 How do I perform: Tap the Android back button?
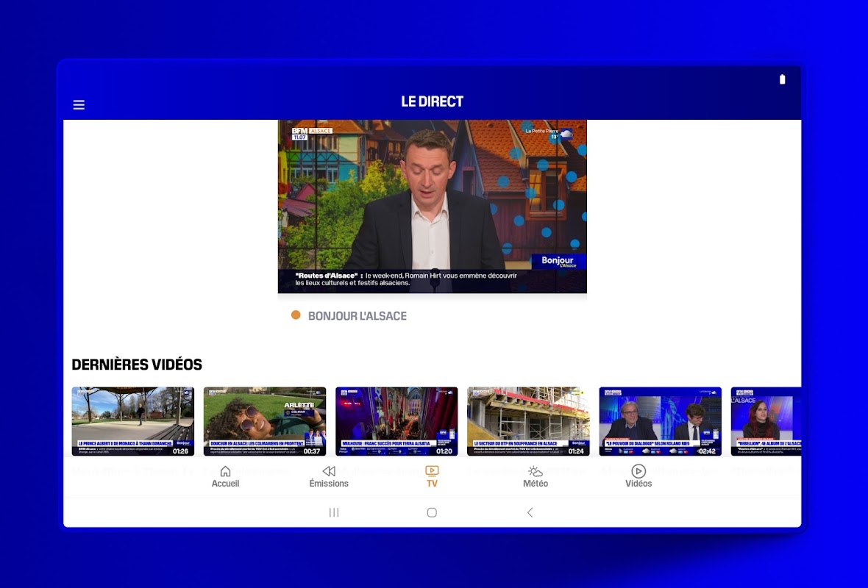[530, 512]
